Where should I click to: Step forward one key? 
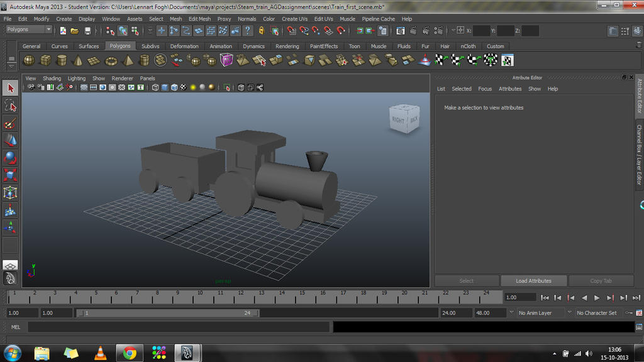pyautogui.click(x=610, y=298)
